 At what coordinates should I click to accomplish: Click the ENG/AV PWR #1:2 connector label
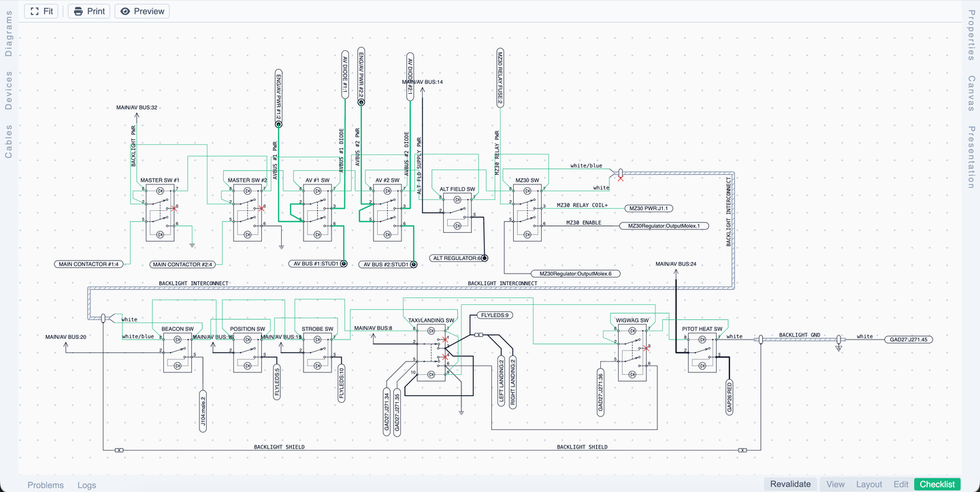point(278,98)
